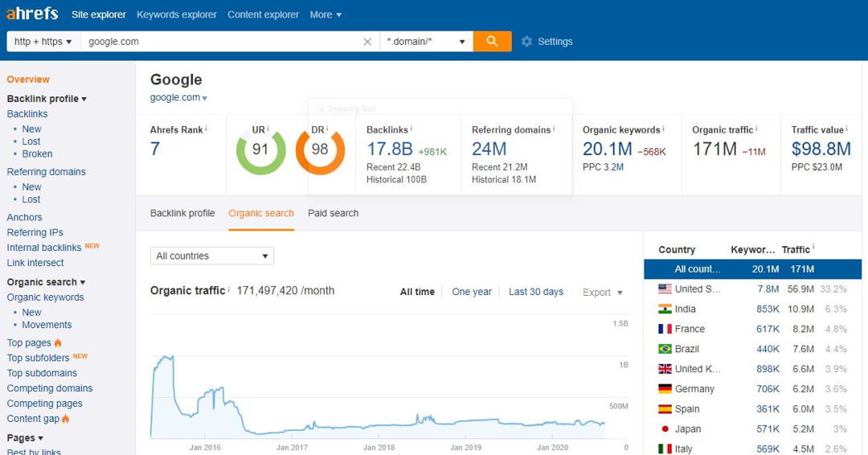Collapse the Pages sidebar section
The height and width of the screenshot is (455, 868).
point(25,438)
